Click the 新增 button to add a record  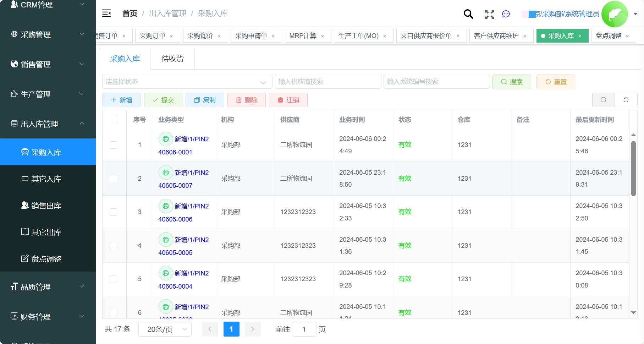coord(121,100)
